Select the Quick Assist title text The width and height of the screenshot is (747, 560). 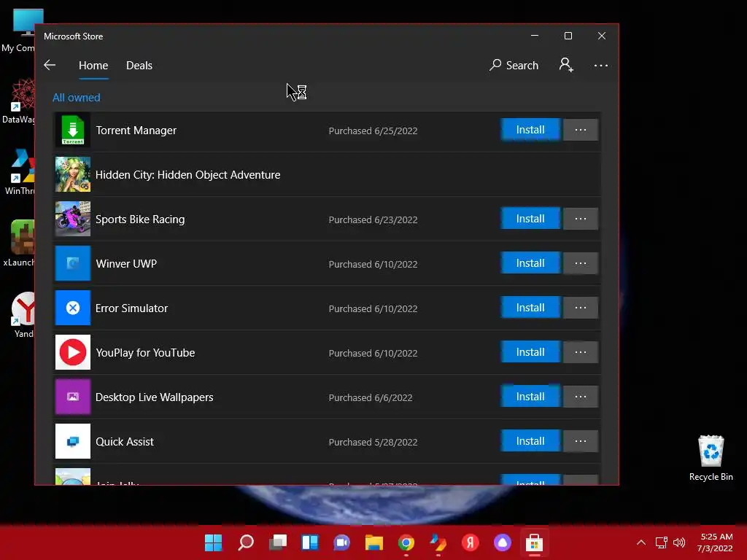[x=124, y=442]
